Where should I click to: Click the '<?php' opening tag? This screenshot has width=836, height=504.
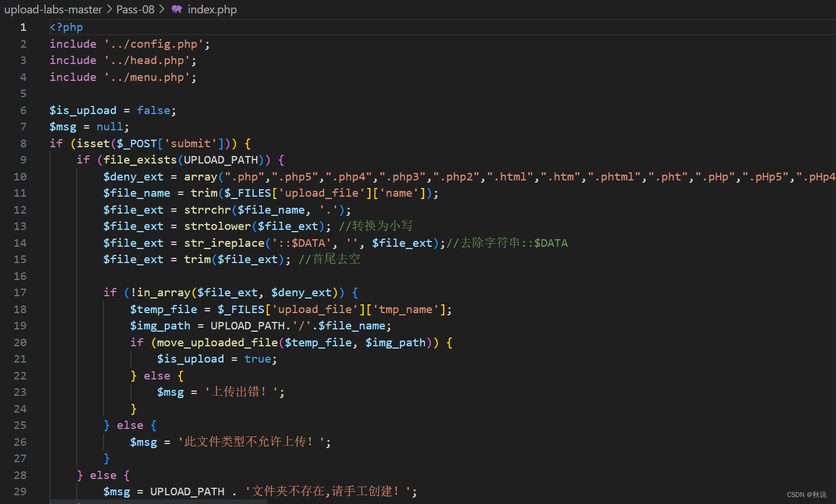pos(66,27)
